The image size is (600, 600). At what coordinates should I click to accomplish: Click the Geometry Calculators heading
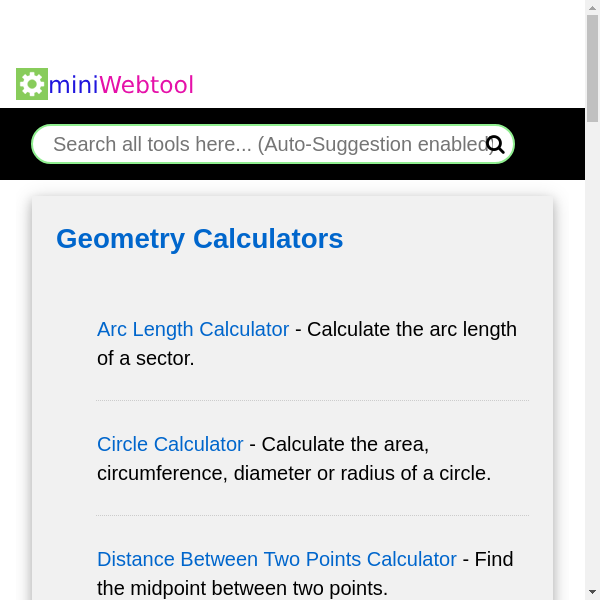(x=200, y=239)
